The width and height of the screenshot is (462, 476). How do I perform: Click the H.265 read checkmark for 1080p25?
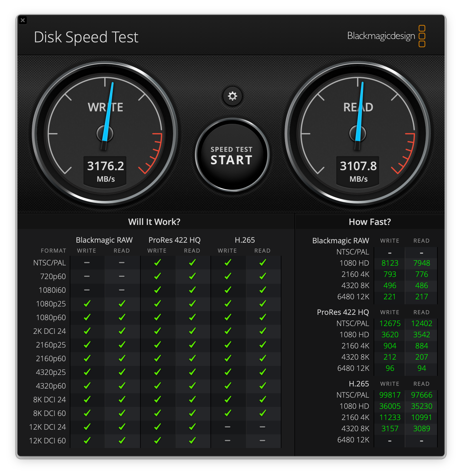click(263, 304)
